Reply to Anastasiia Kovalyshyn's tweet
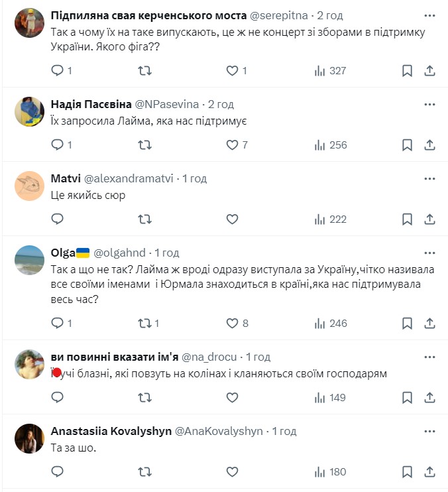448x492 pixels. coord(58,472)
